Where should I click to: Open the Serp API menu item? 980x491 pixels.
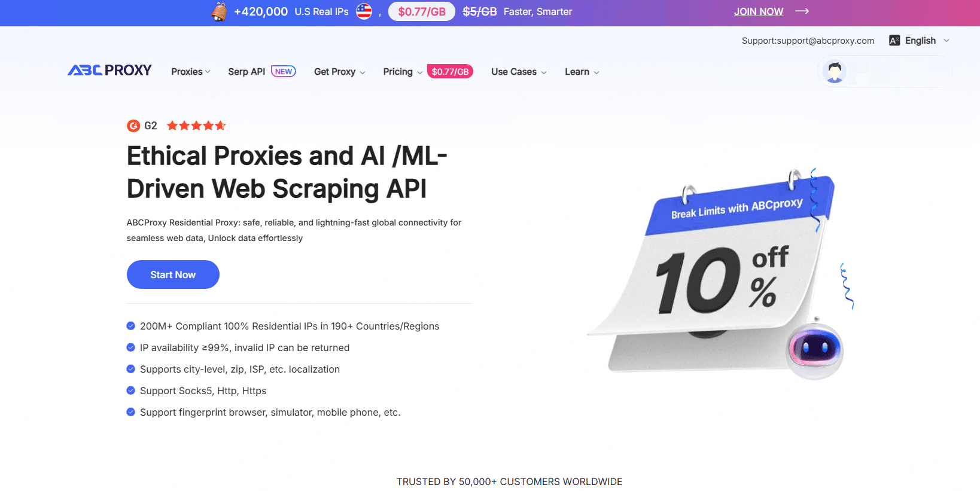point(246,72)
